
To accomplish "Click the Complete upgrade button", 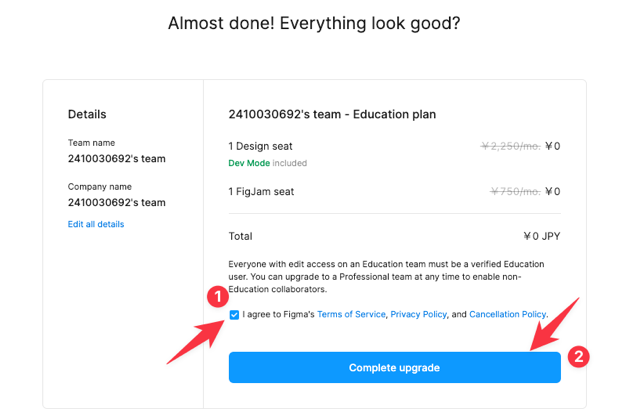I will 395,367.
